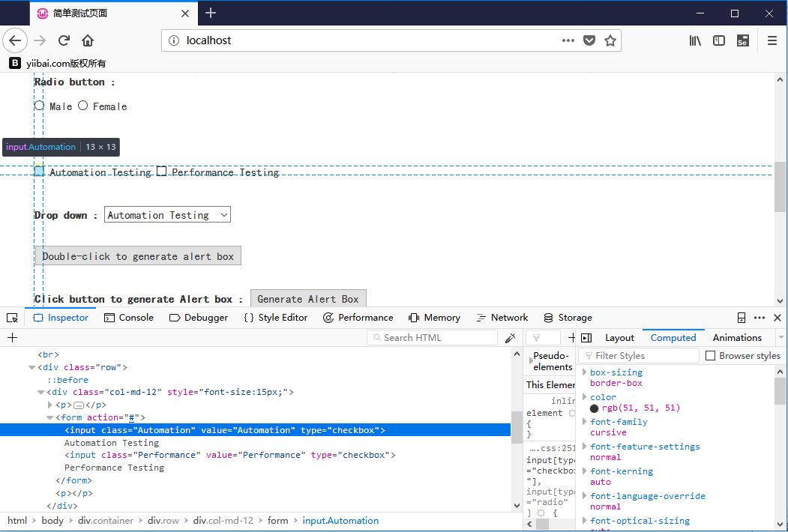Click the rgb(51, 51, 51) color swatch
The width and height of the screenshot is (788, 532).
pyautogui.click(x=595, y=408)
